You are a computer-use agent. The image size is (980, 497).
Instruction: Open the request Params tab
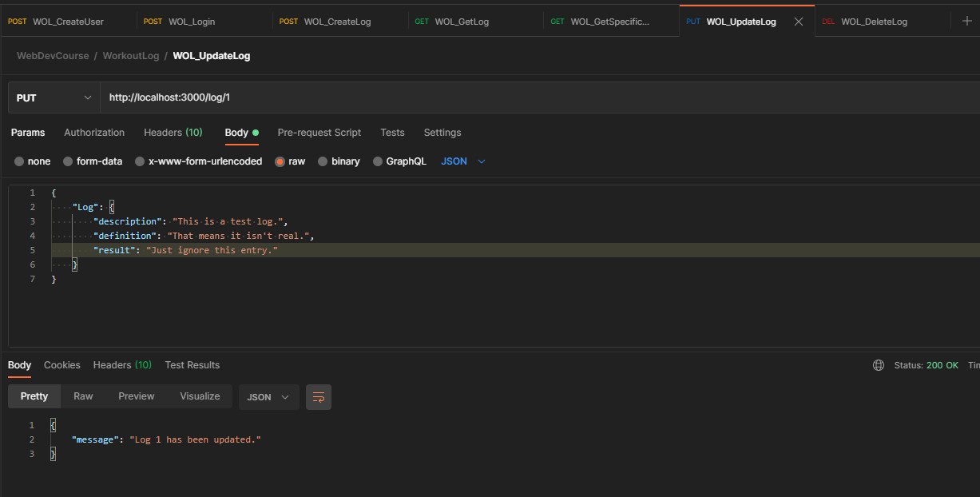pyautogui.click(x=28, y=133)
